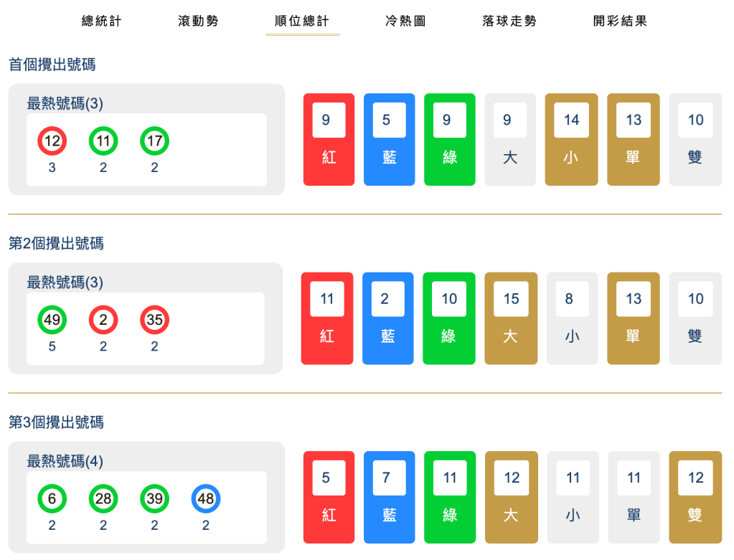The width and height of the screenshot is (734, 560).
Task: Click the 單 card showing 13 in first section
Action: (x=633, y=139)
